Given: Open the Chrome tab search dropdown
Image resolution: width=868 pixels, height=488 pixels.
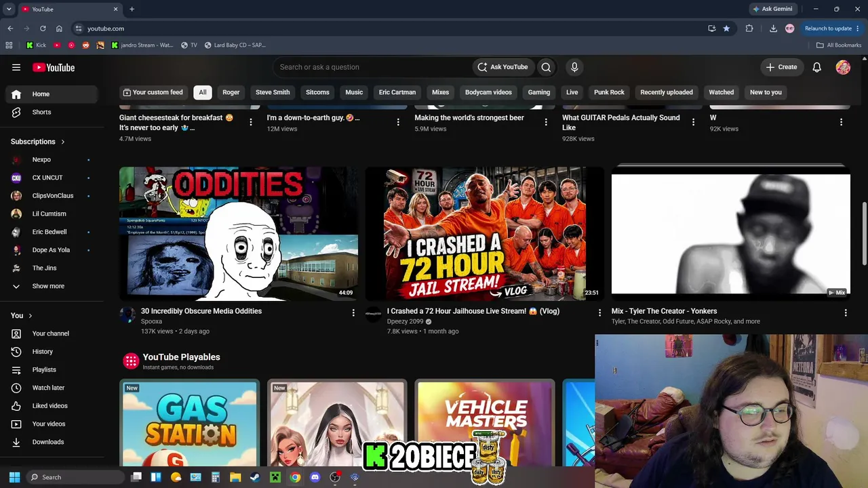Looking at the screenshot, I should [x=9, y=9].
